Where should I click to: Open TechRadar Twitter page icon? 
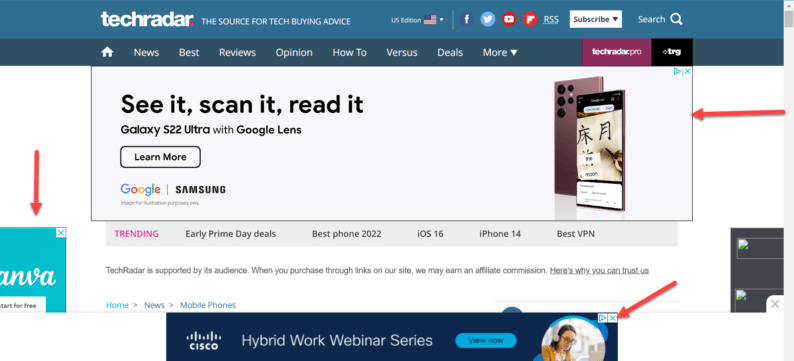(488, 19)
